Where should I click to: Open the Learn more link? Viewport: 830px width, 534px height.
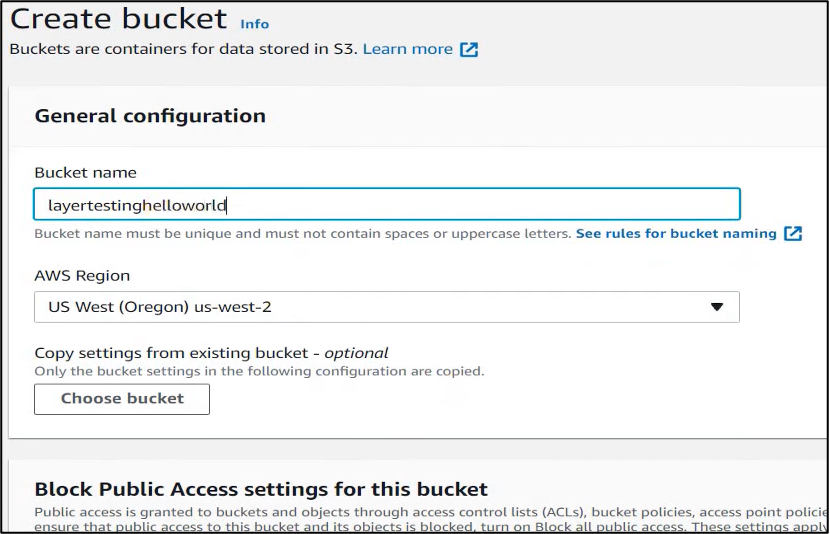[x=408, y=49]
